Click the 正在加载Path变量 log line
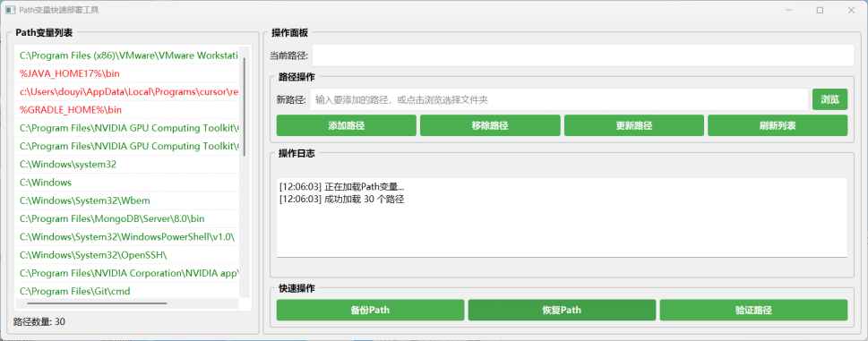Screen dimensions: 868x341 (x=342, y=187)
